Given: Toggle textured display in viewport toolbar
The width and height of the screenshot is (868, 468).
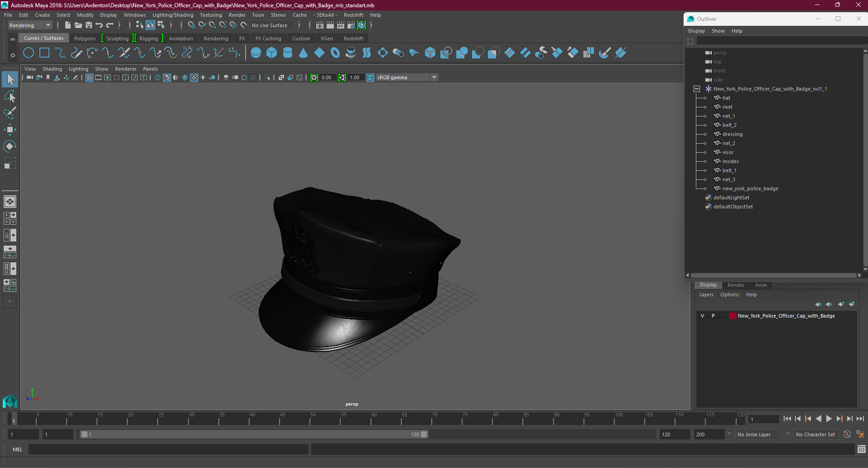Looking at the screenshot, I should click(x=194, y=77).
